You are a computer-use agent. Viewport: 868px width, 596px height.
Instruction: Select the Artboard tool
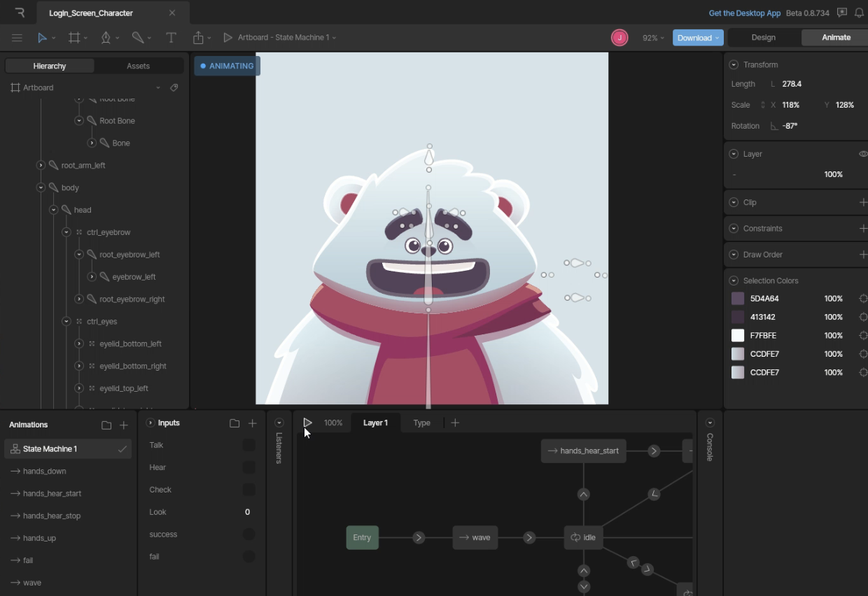[x=76, y=38]
